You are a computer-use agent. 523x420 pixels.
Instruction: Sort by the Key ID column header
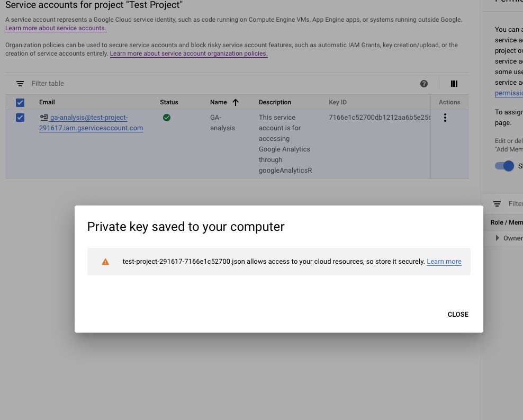pyautogui.click(x=338, y=102)
